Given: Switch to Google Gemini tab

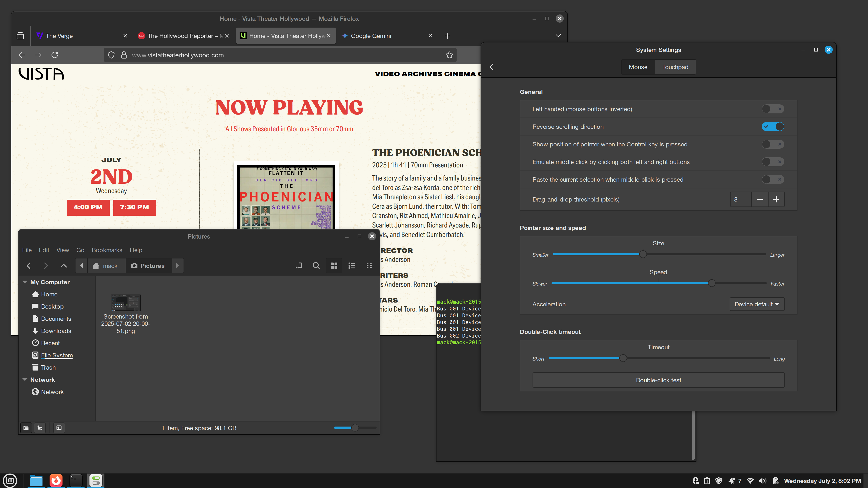Looking at the screenshot, I should click(x=387, y=36).
